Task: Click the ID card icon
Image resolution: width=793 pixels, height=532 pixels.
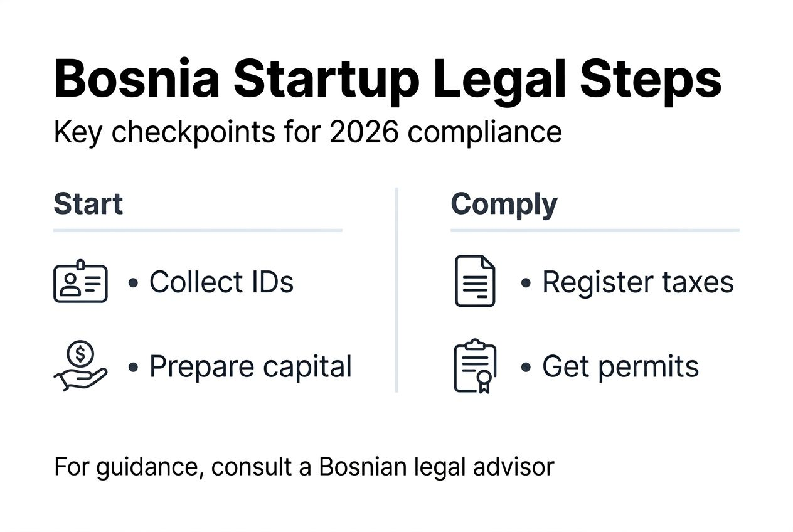Action: pos(80,282)
